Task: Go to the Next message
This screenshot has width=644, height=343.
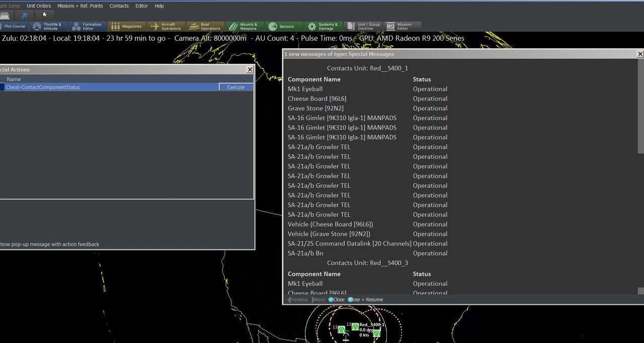Action: [318, 300]
